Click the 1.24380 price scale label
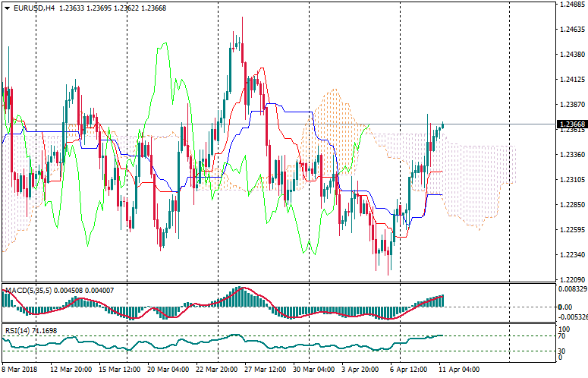The height and width of the screenshot is (378, 588). pos(571,55)
